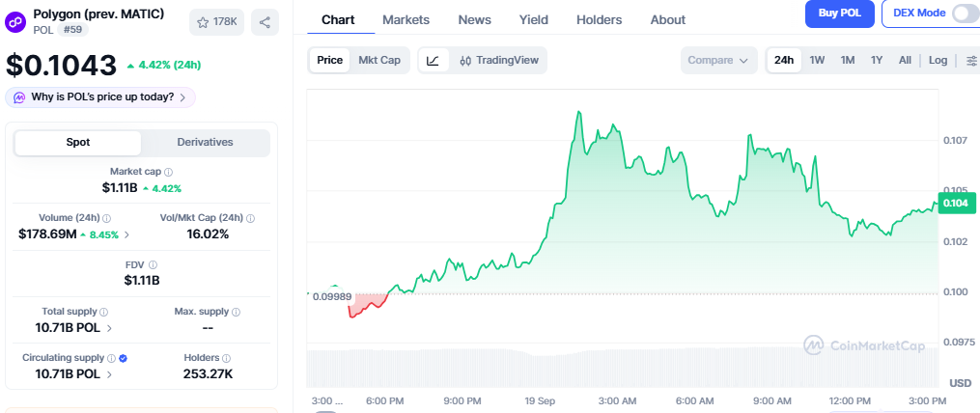Open chart settings sliders icon
This screenshot has height=413, width=980.
[x=971, y=61]
